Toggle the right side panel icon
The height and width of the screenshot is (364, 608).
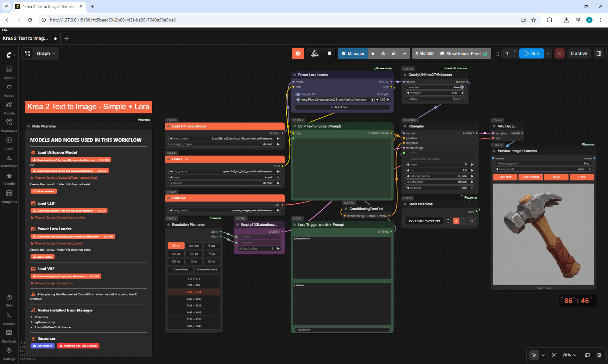(x=599, y=54)
